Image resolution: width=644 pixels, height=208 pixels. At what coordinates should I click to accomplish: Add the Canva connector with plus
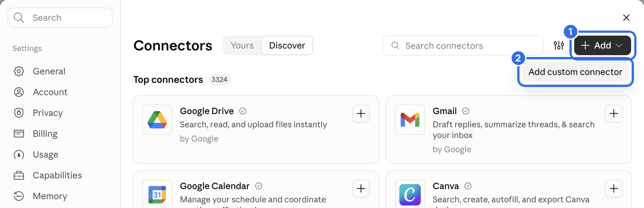tap(614, 188)
